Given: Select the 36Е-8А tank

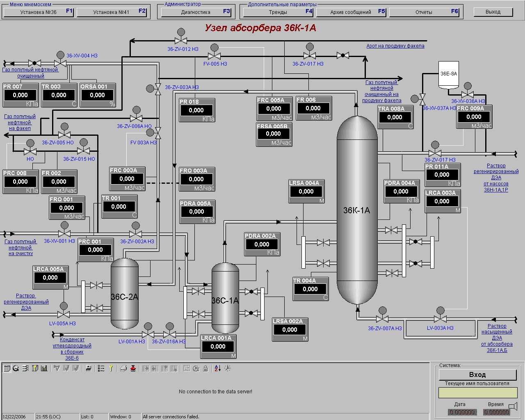Looking at the screenshot, I should pos(448,75).
